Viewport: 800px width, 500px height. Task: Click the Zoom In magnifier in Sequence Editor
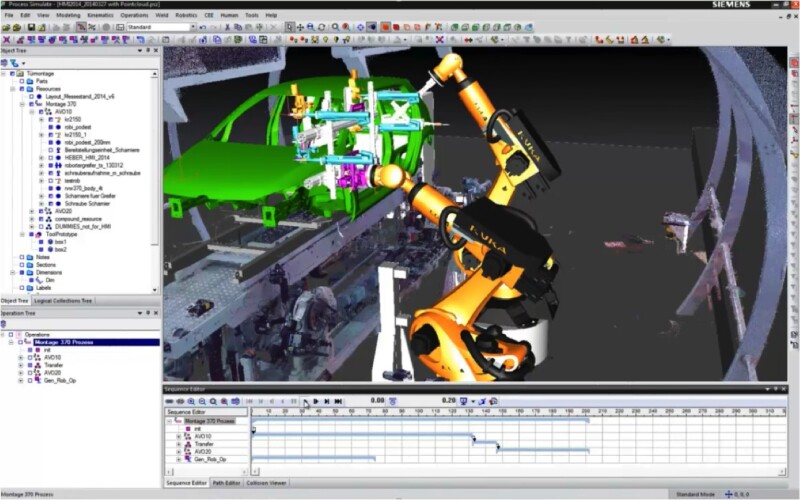coord(191,402)
